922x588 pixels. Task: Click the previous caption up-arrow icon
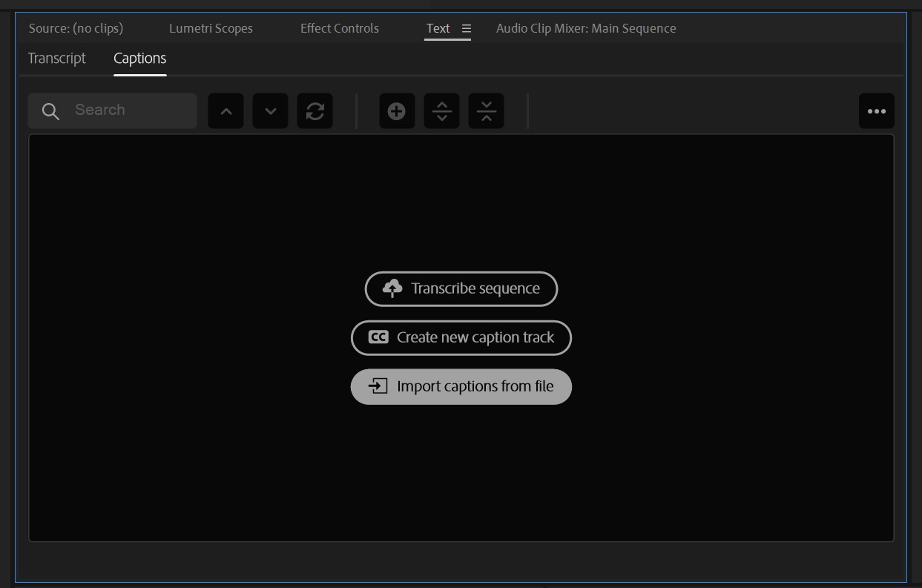[x=225, y=110]
